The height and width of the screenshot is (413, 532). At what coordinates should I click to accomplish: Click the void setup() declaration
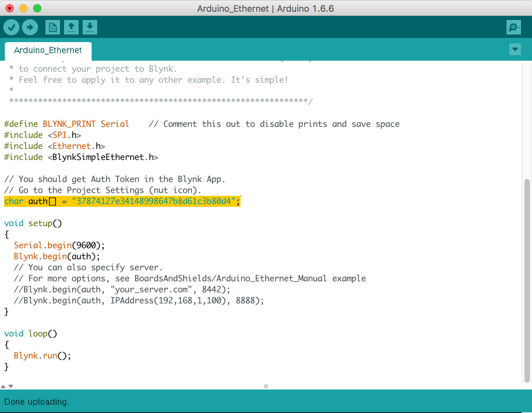(33, 223)
